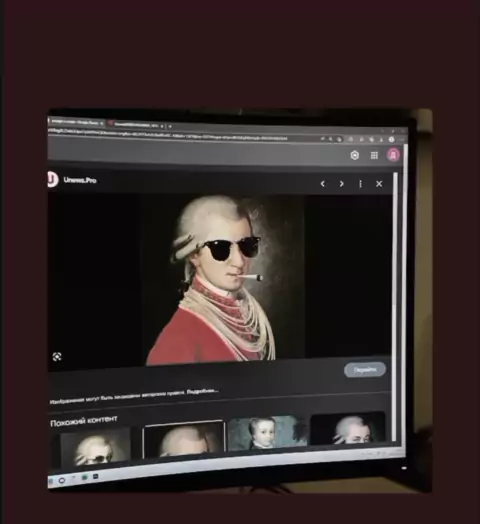Click the pink account avatar
This screenshot has height=524, width=480.
pyautogui.click(x=393, y=155)
